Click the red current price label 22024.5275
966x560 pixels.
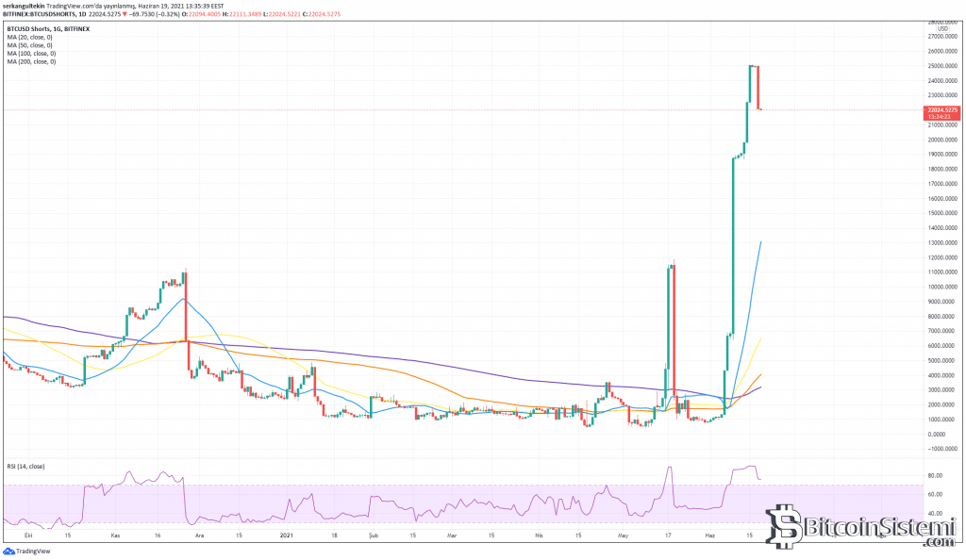(x=940, y=110)
